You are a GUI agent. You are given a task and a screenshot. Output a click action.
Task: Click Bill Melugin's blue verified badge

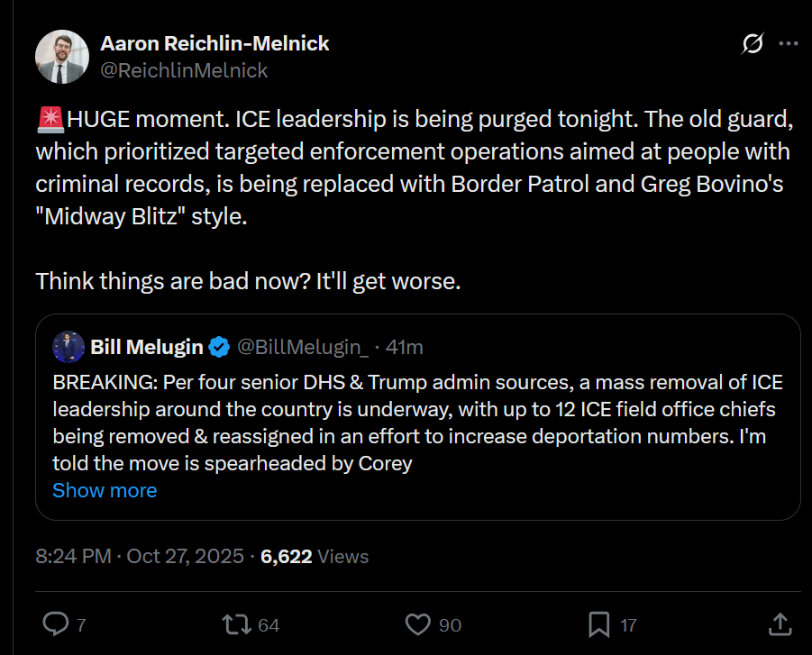218,347
